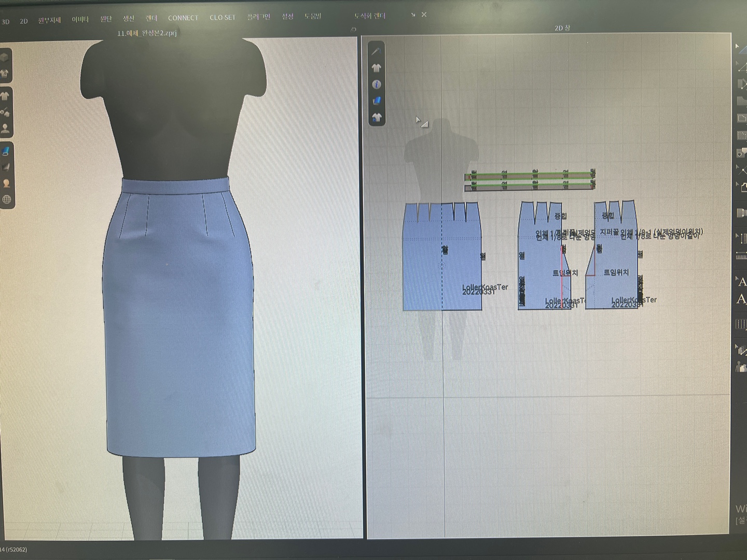Click the avatar head icon in 3D toolbar

(6, 183)
